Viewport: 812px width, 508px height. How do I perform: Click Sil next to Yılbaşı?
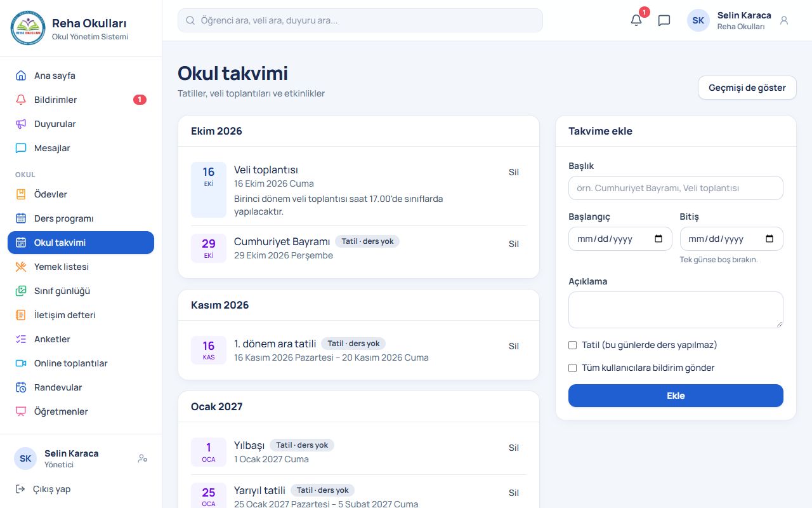tap(514, 448)
